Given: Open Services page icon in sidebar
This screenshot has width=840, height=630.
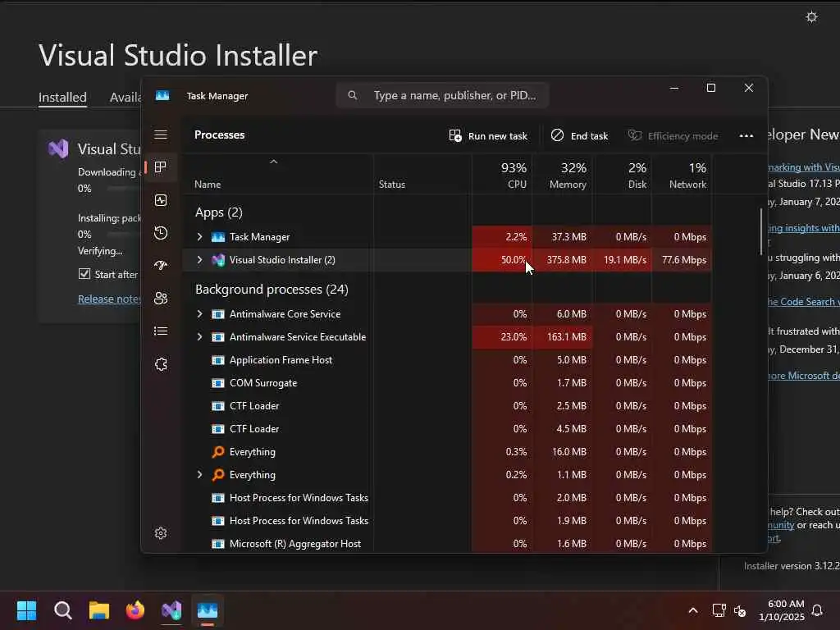Looking at the screenshot, I should [x=161, y=364].
